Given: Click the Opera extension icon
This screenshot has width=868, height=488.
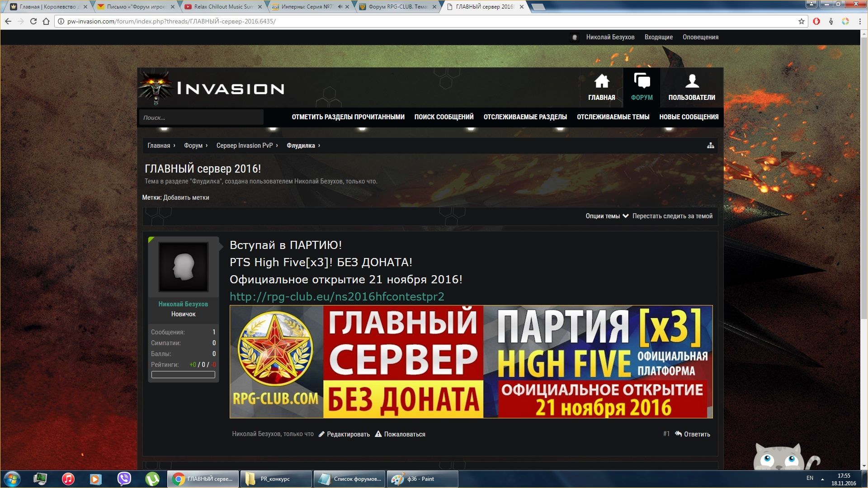Looking at the screenshot, I should (816, 21).
